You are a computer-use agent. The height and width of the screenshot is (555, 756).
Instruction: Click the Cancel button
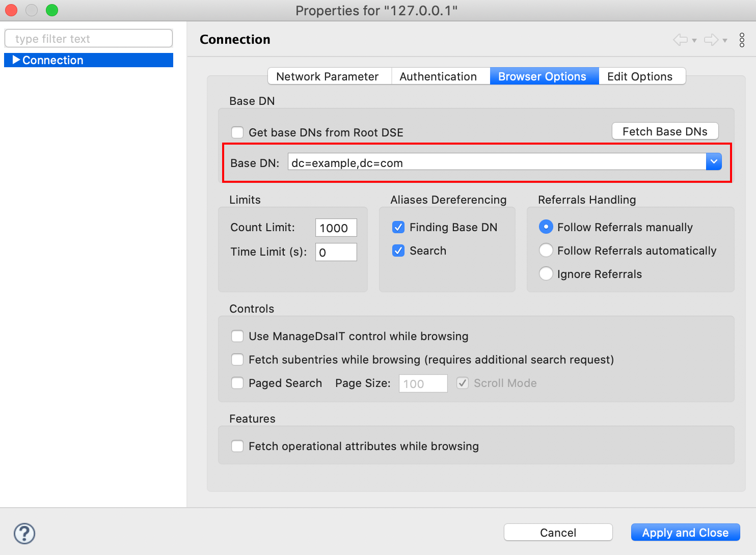pyautogui.click(x=558, y=533)
